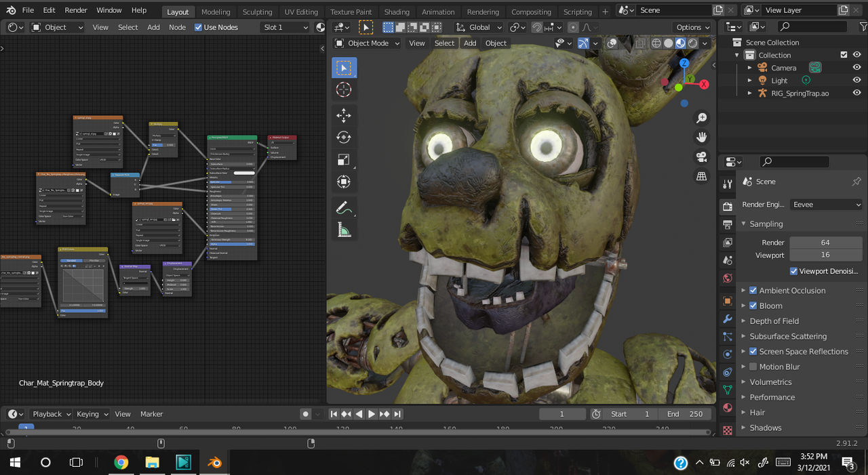
Task: Open the World properties tab
Action: 728,278
